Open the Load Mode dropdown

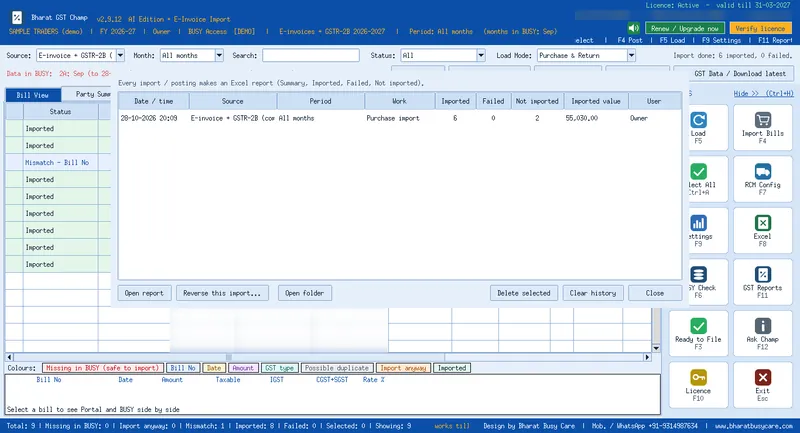(x=631, y=55)
